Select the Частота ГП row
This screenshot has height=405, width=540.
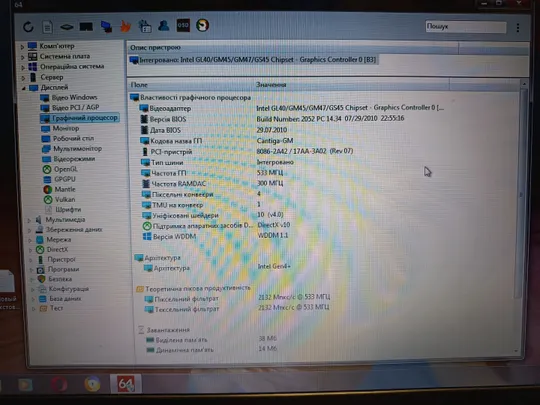coord(212,173)
